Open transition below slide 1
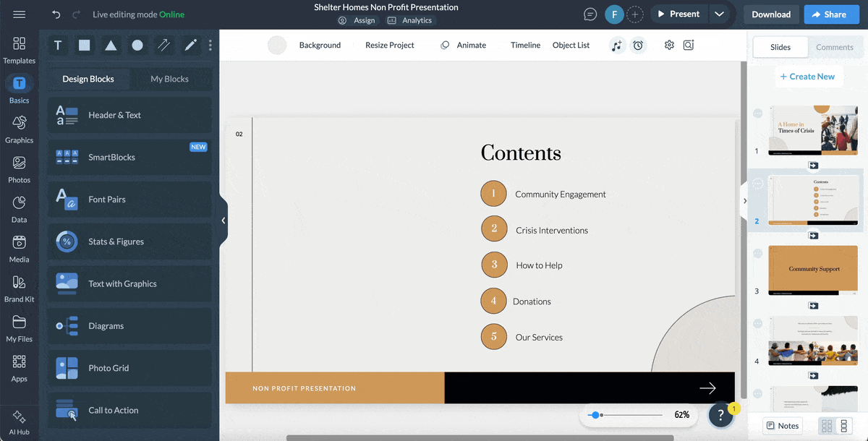The height and width of the screenshot is (441, 868). [x=814, y=166]
